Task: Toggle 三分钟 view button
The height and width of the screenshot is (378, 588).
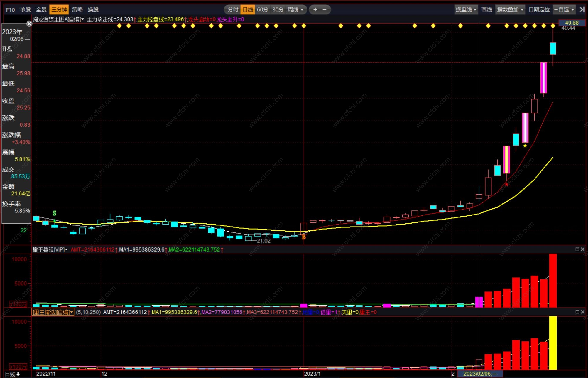Action: coord(59,9)
